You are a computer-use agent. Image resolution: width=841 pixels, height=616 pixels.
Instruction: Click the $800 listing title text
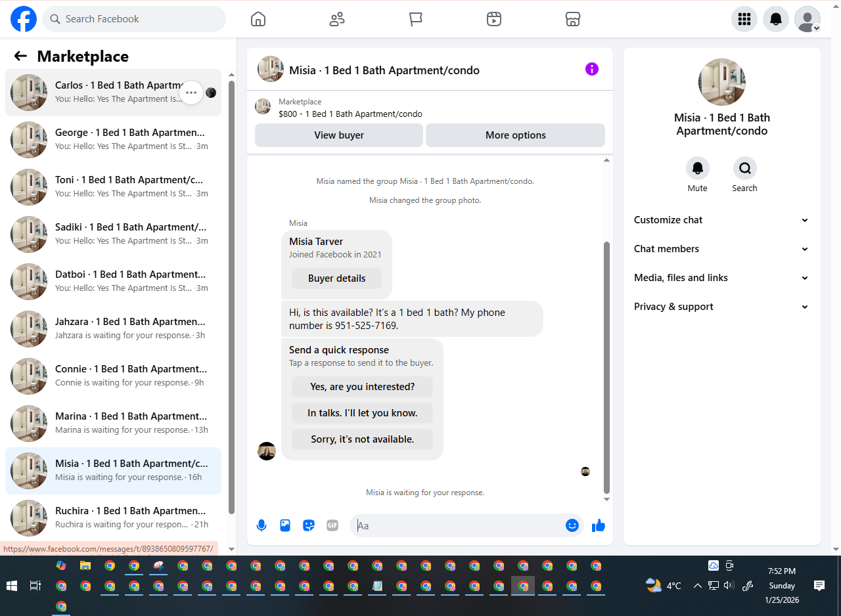[x=350, y=114]
